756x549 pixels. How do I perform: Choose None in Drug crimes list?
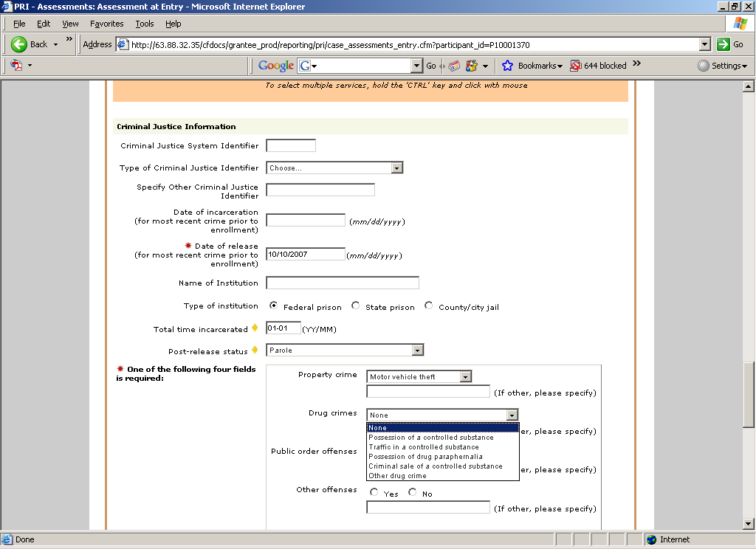(x=443, y=427)
